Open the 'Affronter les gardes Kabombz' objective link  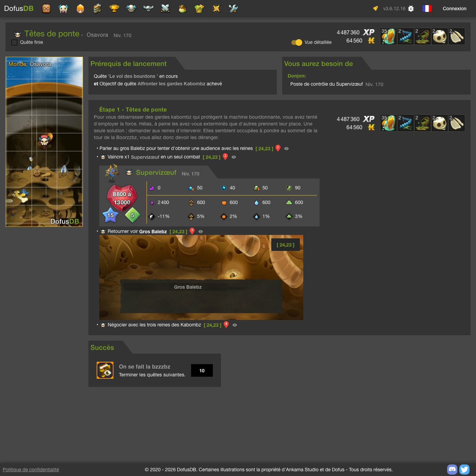(171, 84)
